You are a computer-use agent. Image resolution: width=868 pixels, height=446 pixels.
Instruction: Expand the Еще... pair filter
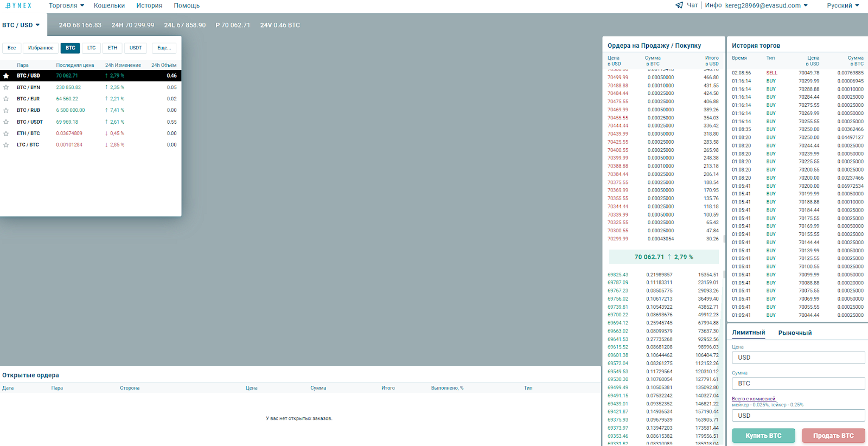click(x=164, y=48)
